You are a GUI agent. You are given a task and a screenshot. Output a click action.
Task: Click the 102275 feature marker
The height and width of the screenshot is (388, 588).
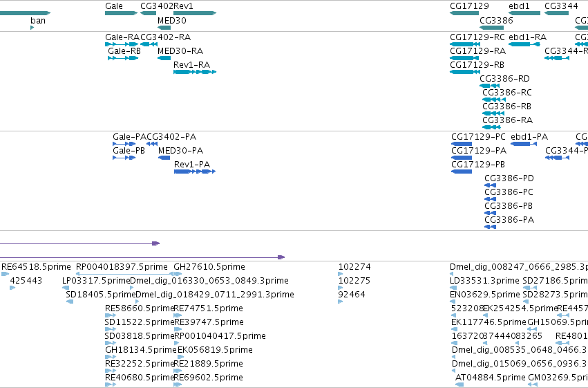tap(341, 288)
